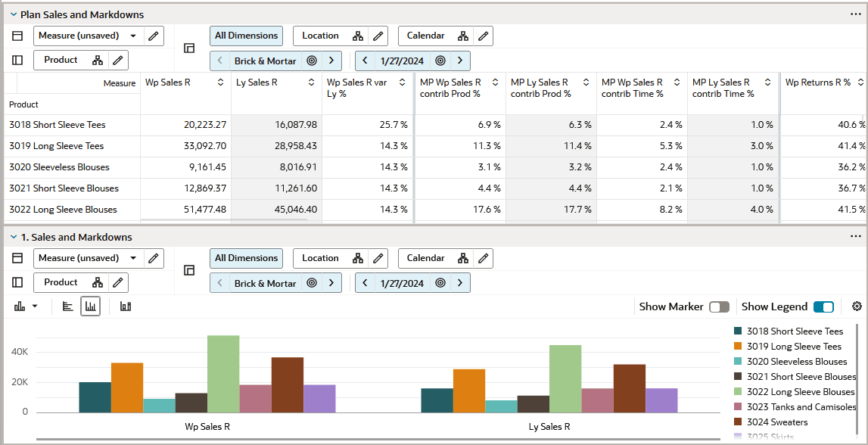Image resolution: width=868 pixels, height=445 pixels.
Task: Click the Location hierarchy icon in top tile
Action: tap(359, 36)
